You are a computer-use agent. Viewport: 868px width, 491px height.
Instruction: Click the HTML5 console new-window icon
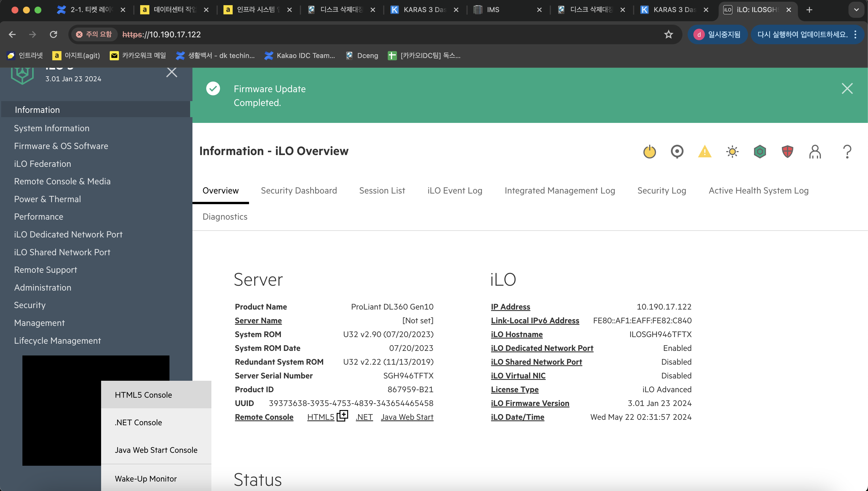[342, 415]
